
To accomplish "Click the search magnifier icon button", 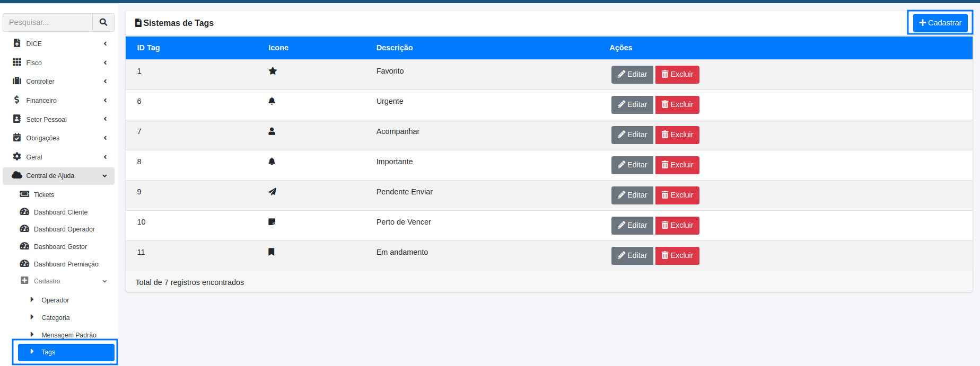I will pos(103,22).
